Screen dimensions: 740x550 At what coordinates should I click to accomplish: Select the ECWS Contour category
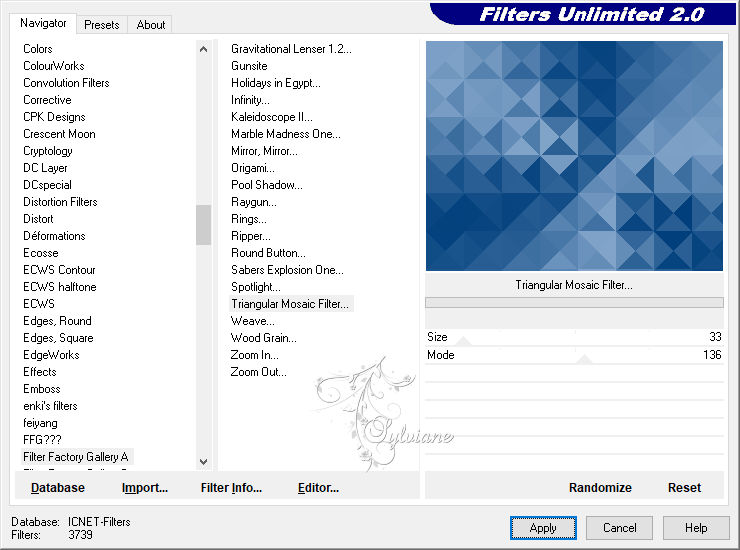point(59,270)
